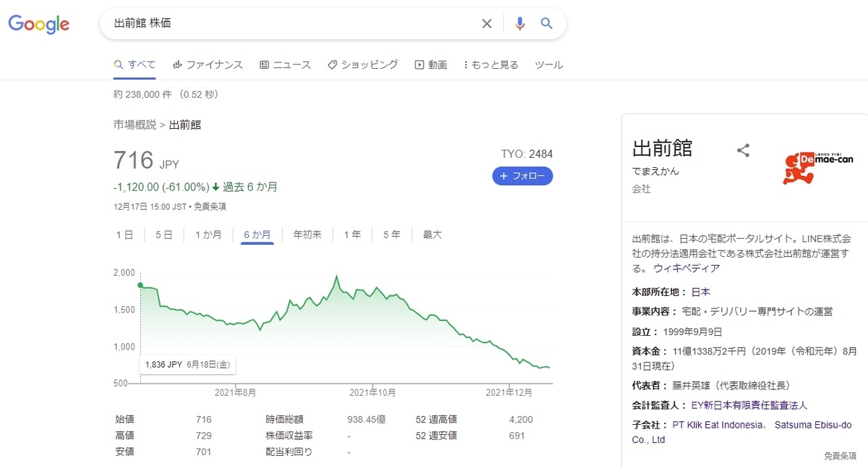The width and height of the screenshot is (868, 474).
Task: Follow the stock with フォロー button
Action: point(522,176)
